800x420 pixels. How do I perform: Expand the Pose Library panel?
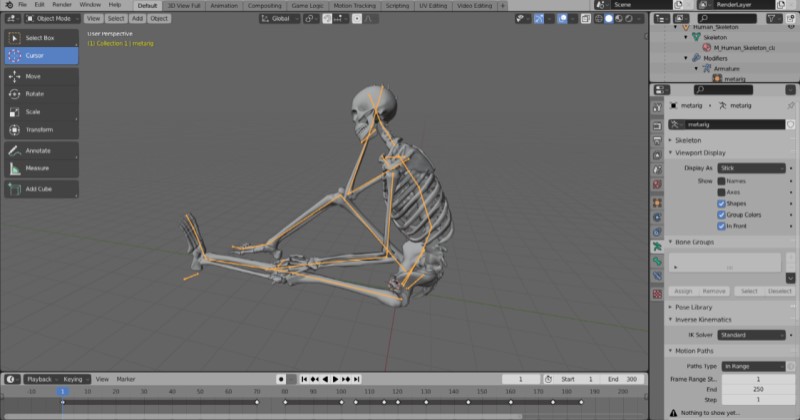coord(695,307)
